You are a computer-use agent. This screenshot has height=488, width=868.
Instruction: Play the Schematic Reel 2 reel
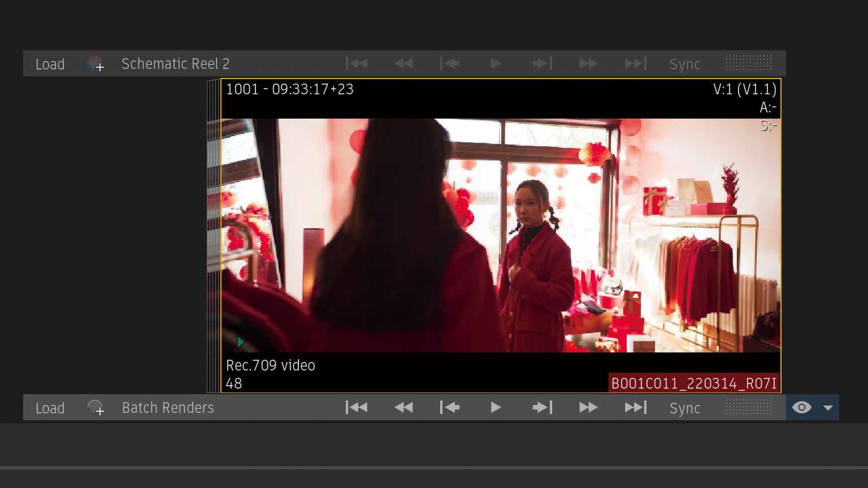(x=496, y=63)
